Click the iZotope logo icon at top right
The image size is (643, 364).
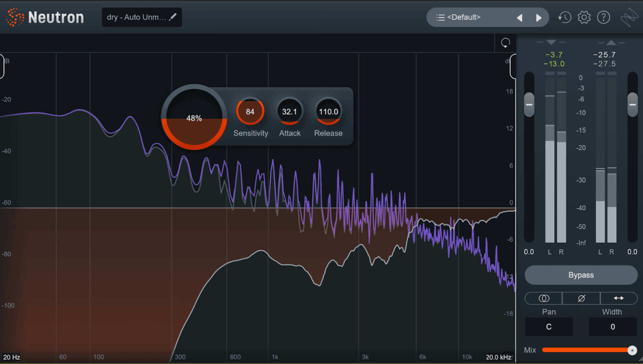[629, 17]
